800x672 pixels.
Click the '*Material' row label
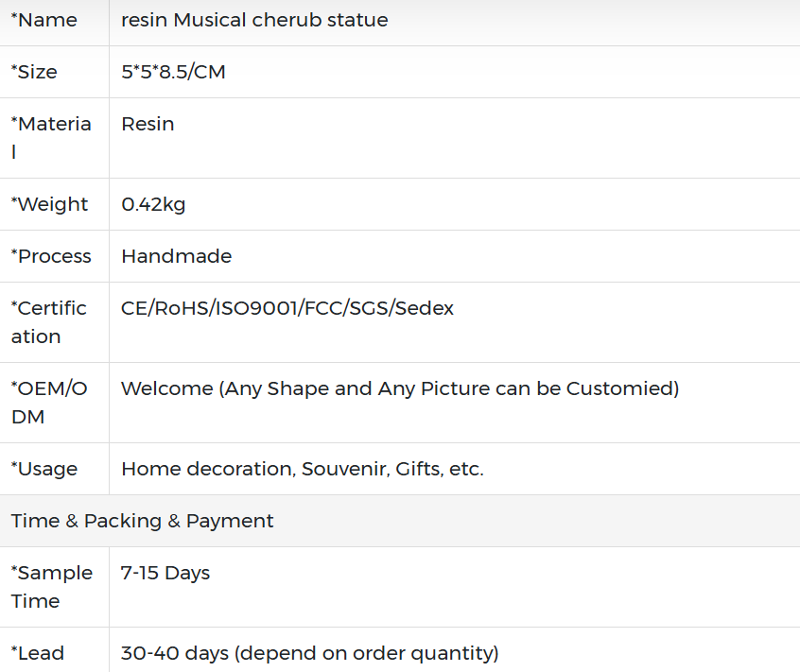tap(51, 137)
